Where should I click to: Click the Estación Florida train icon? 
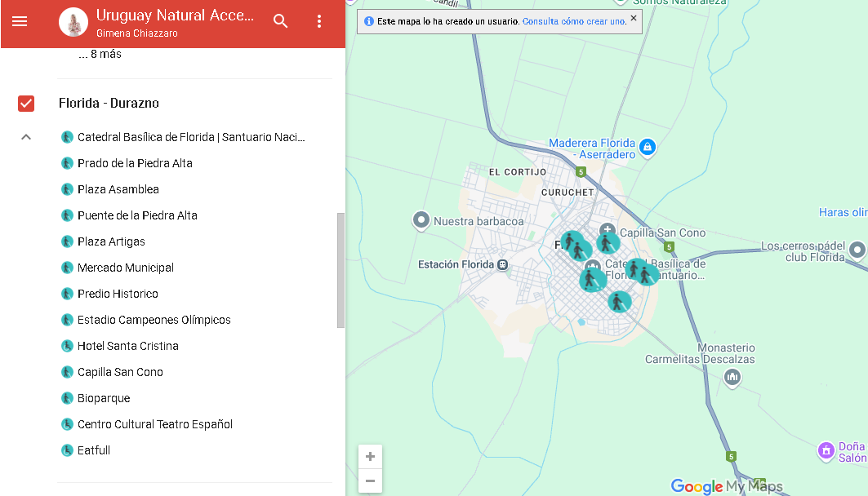(x=504, y=264)
